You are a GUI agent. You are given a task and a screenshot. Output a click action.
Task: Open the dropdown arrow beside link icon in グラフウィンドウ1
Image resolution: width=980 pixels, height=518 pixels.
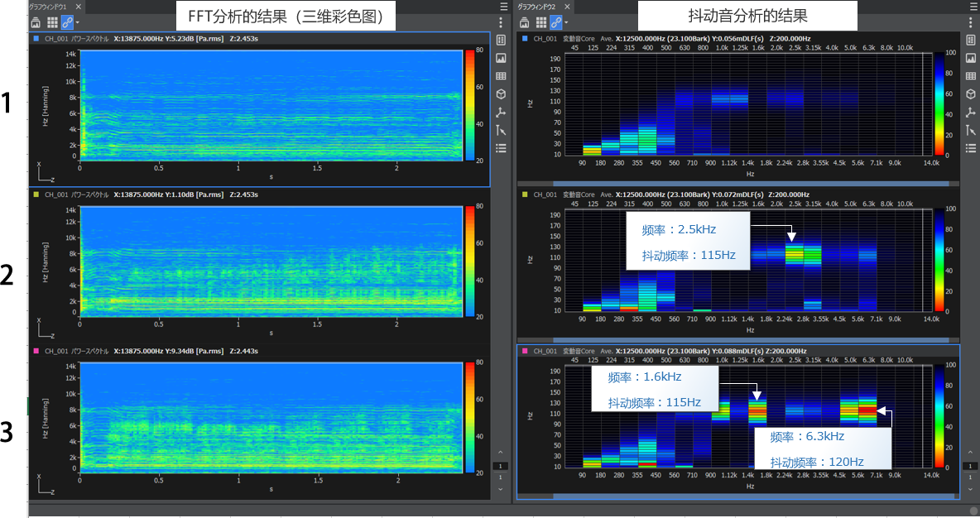click(x=76, y=22)
